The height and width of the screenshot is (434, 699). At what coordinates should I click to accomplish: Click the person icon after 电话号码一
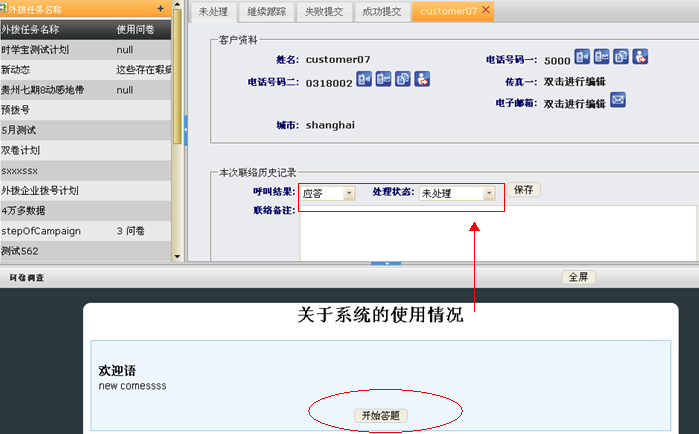click(640, 57)
